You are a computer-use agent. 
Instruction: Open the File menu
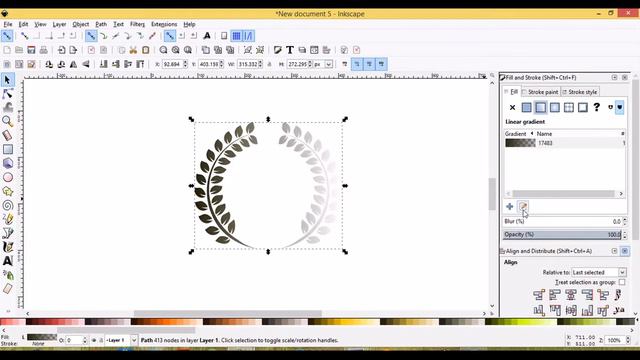pos(8,24)
